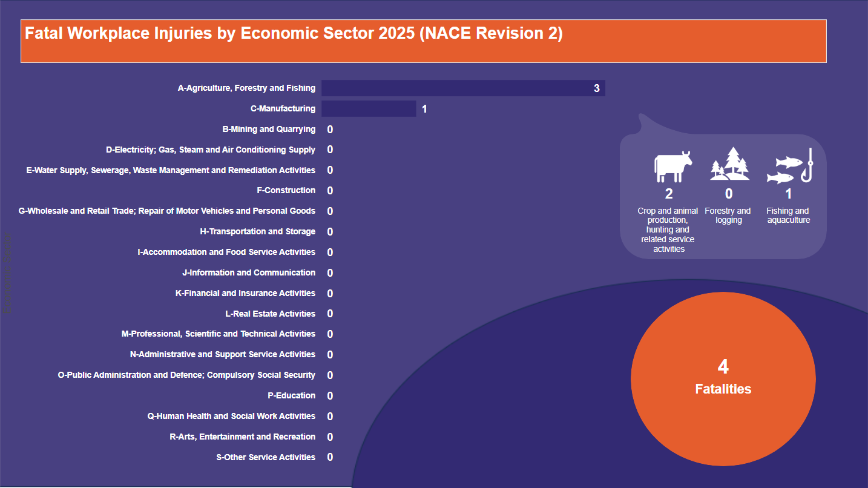Click the C-Manufacturing label
868x488 pixels.
point(283,109)
